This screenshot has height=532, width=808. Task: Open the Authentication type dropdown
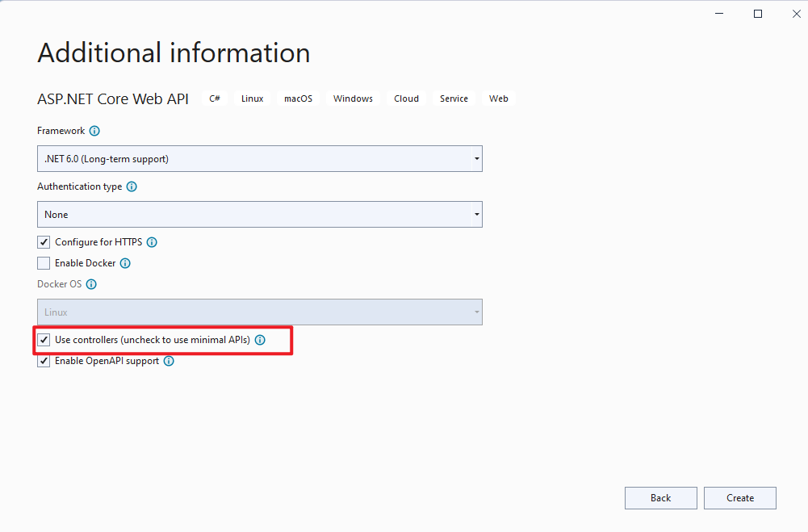[260, 215]
